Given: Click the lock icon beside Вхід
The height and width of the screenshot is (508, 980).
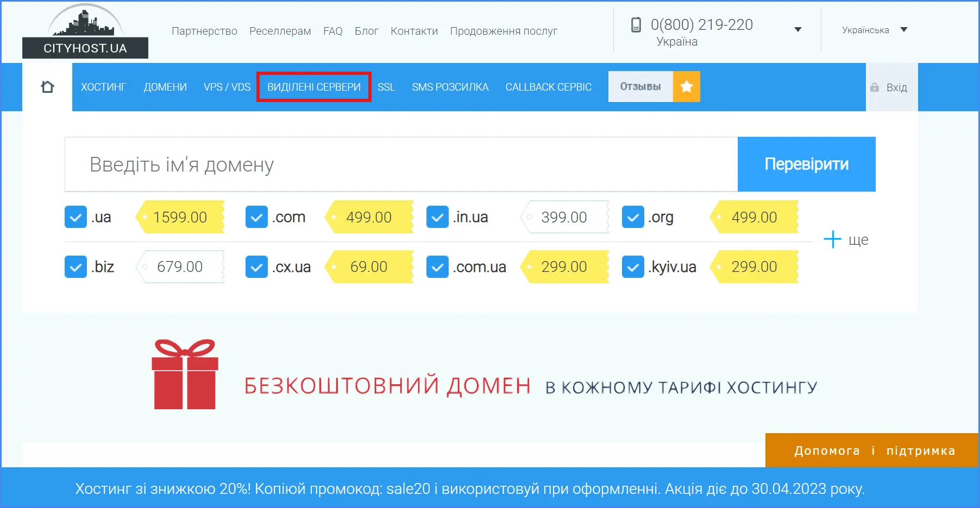Looking at the screenshot, I should pyautogui.click(x=875, y=87).
